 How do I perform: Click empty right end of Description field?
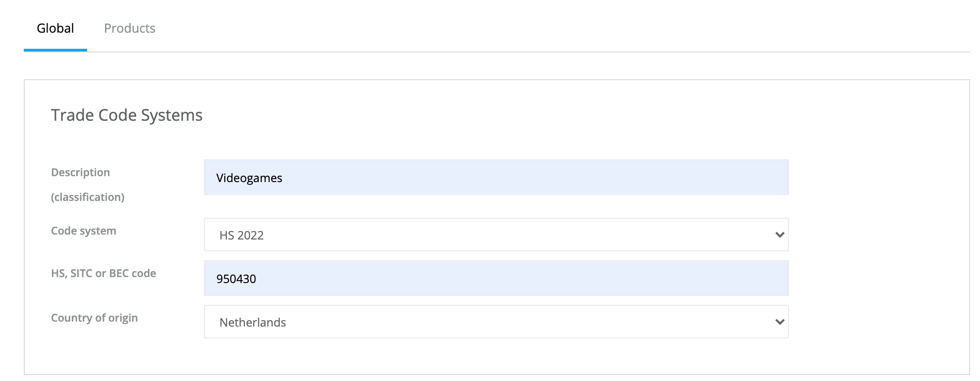click(x=742, y=177)
